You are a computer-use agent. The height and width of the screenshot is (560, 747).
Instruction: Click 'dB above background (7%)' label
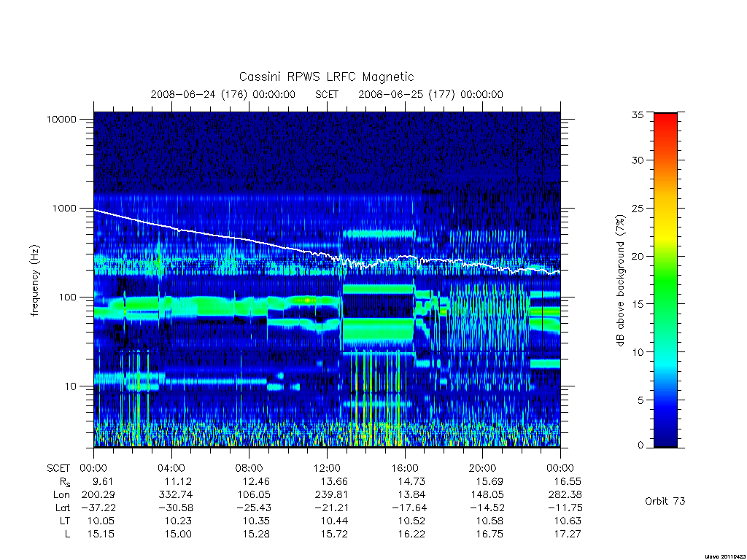point(620,281)
